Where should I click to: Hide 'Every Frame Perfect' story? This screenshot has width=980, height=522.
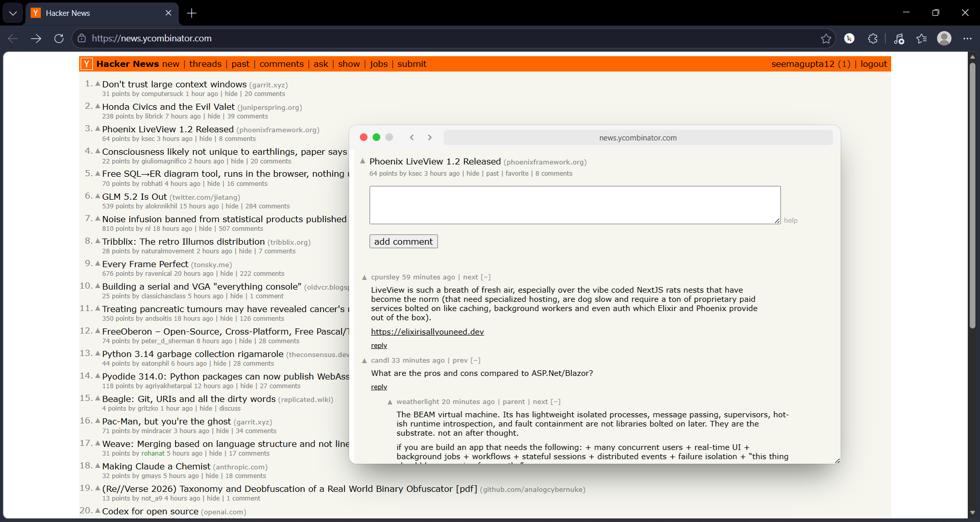(x=227, y=274)
